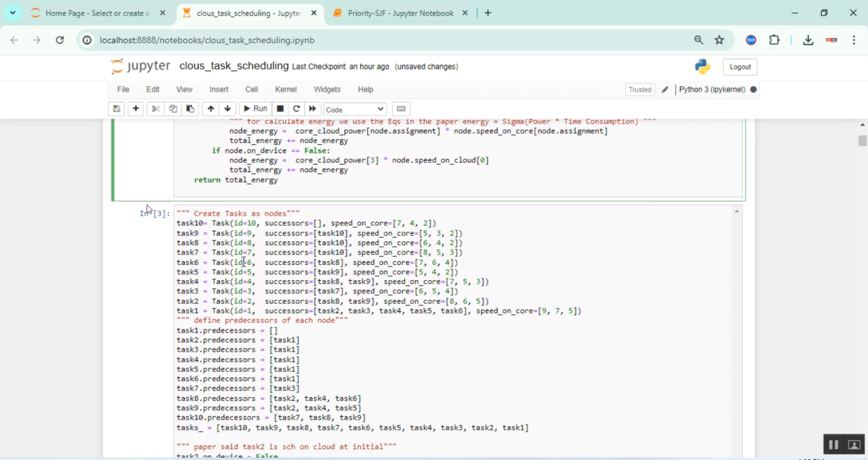Click the Run button

[x=255, y=109]
